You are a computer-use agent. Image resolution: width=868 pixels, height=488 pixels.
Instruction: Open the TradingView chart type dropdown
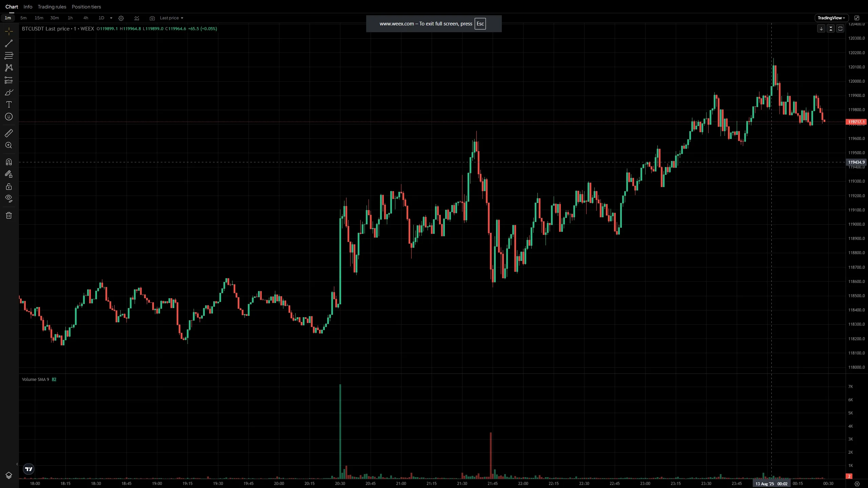click(831, 18)
